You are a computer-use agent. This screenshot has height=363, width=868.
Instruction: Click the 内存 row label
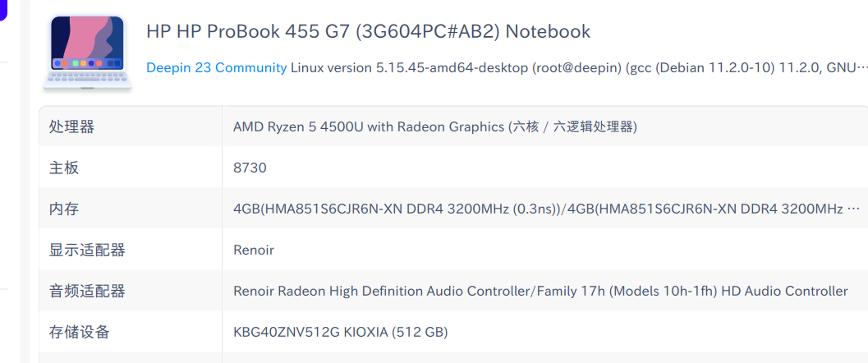coord(64,209)
